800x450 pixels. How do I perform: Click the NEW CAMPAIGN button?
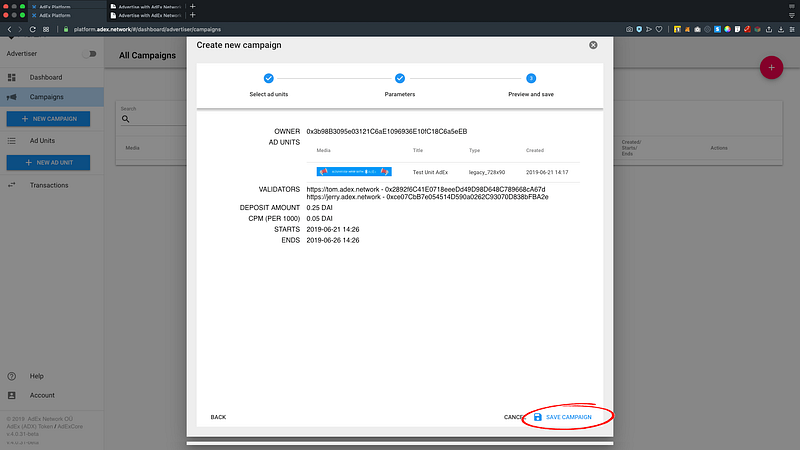pos(48,119)
